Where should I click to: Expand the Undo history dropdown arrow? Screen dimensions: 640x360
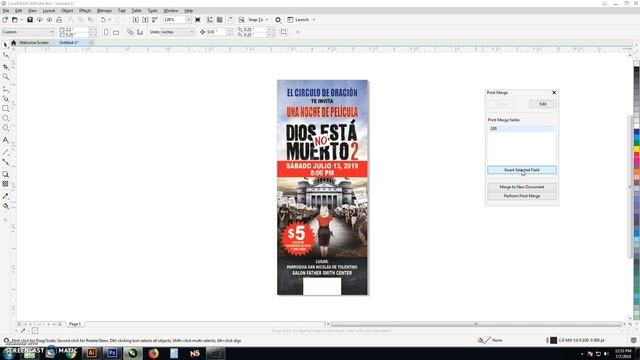click(109, 20)
